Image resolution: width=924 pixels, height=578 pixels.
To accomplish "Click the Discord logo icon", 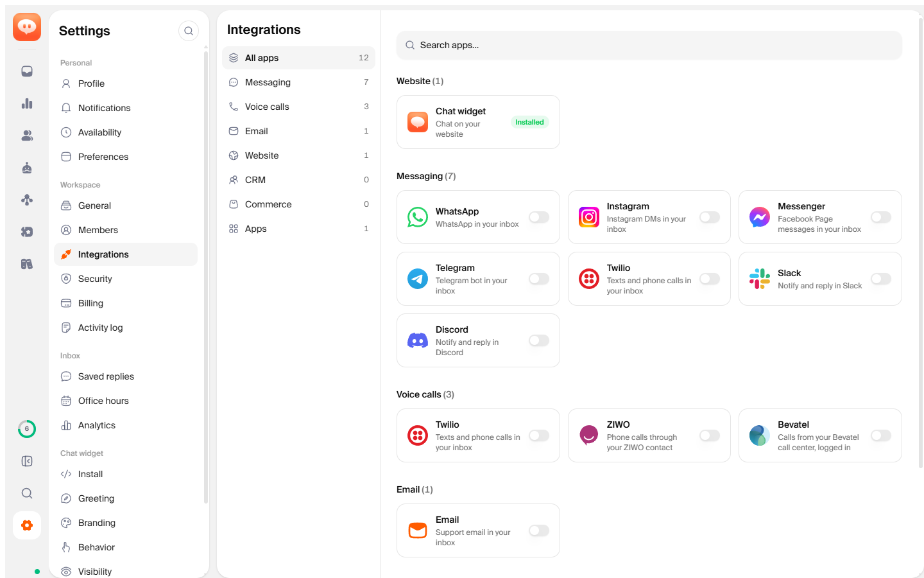I will [x=418, y=340].
